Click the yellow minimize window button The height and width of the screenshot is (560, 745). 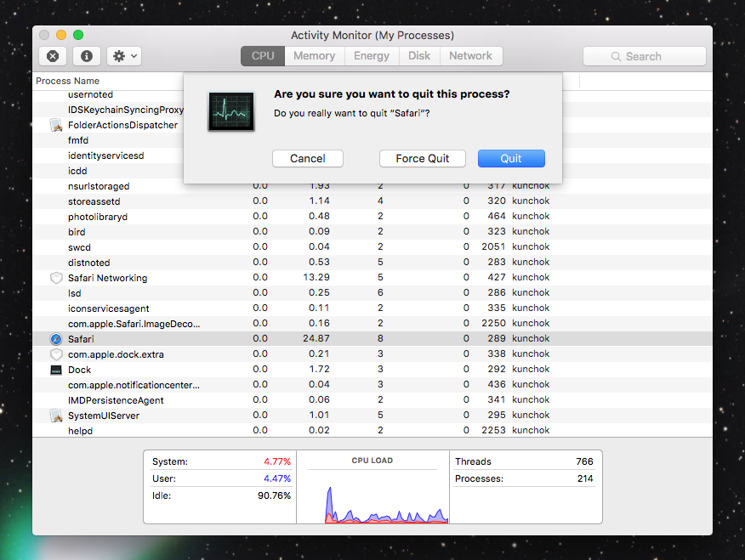pyautogui.click(x=61, y=35)
